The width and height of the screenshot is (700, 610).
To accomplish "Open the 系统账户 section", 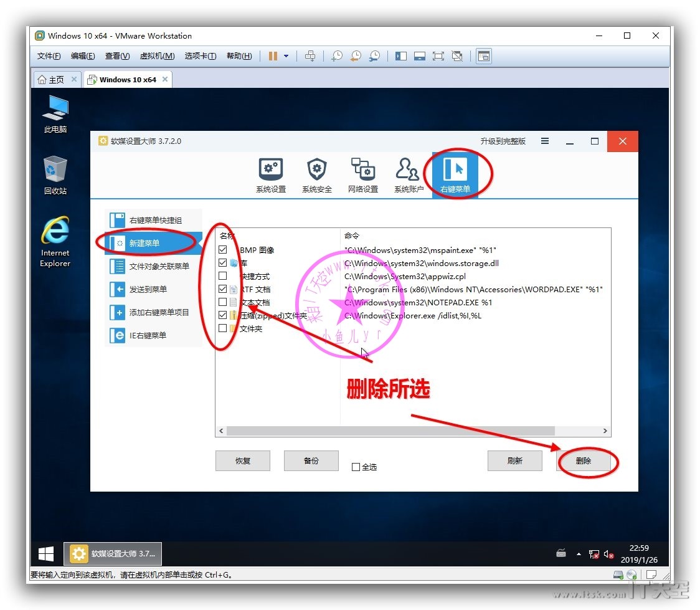I will pyautogui.click(x=409, y=175).
